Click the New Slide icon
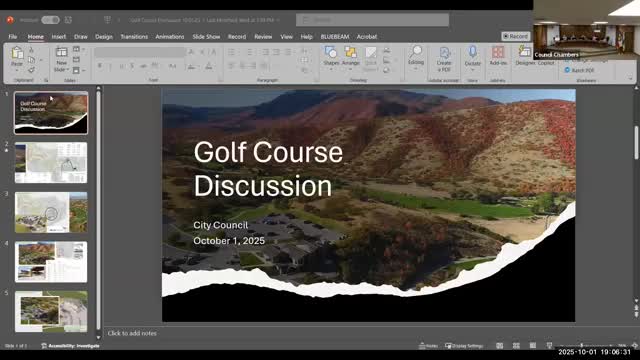The width and height of the screenshot is (640, 360). coord(61,52)
